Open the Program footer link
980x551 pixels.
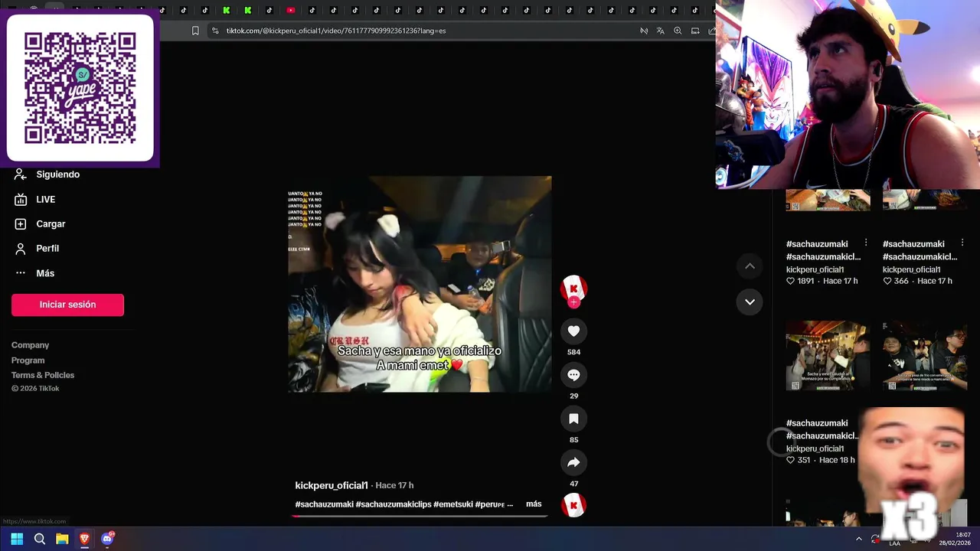pyautogui.click(x=28, y=360)
